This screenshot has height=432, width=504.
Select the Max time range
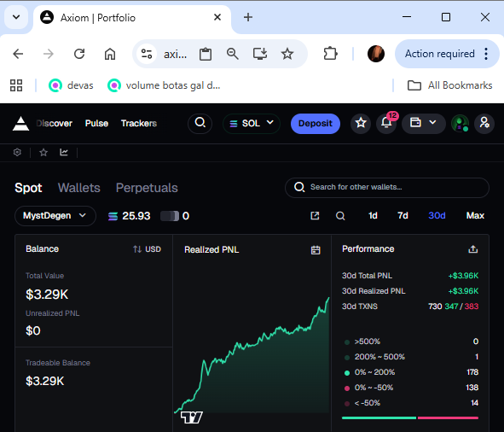(475, 216)
